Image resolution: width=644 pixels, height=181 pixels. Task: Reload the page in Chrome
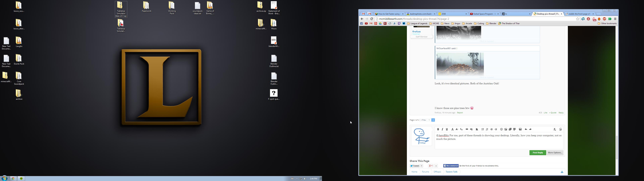(371, 19)
